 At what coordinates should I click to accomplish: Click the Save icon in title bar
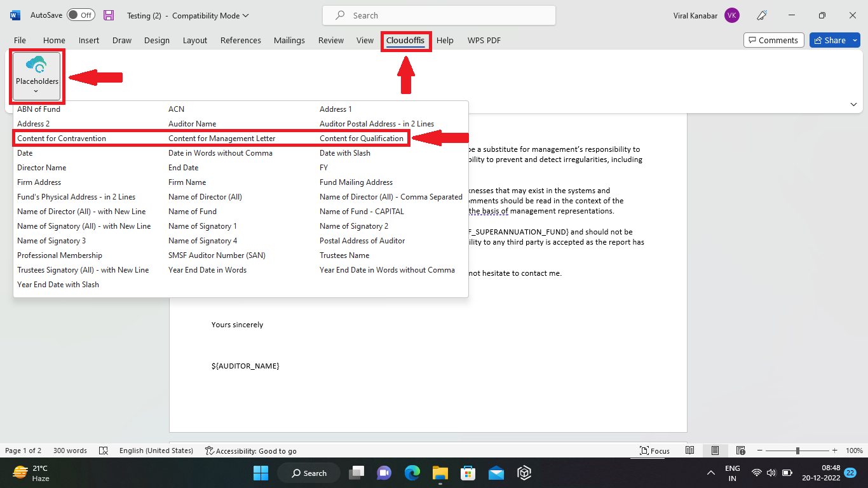coord(109,15)
